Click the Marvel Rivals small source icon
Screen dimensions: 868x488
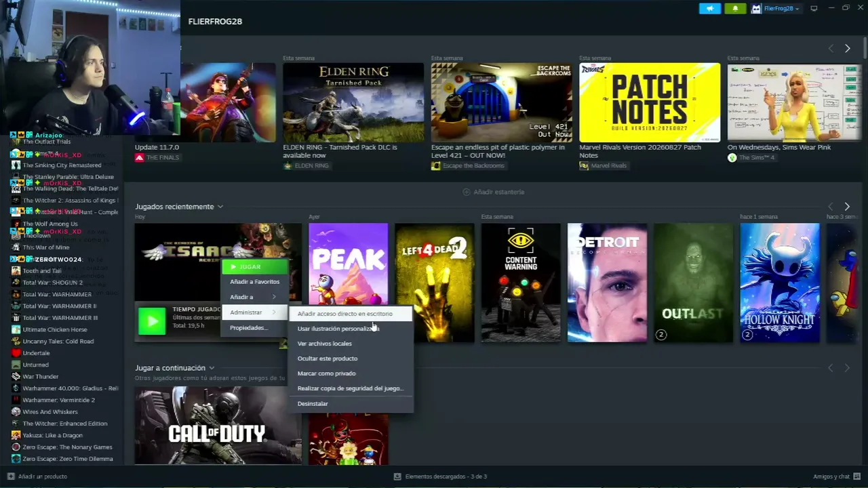coord(584,166)
